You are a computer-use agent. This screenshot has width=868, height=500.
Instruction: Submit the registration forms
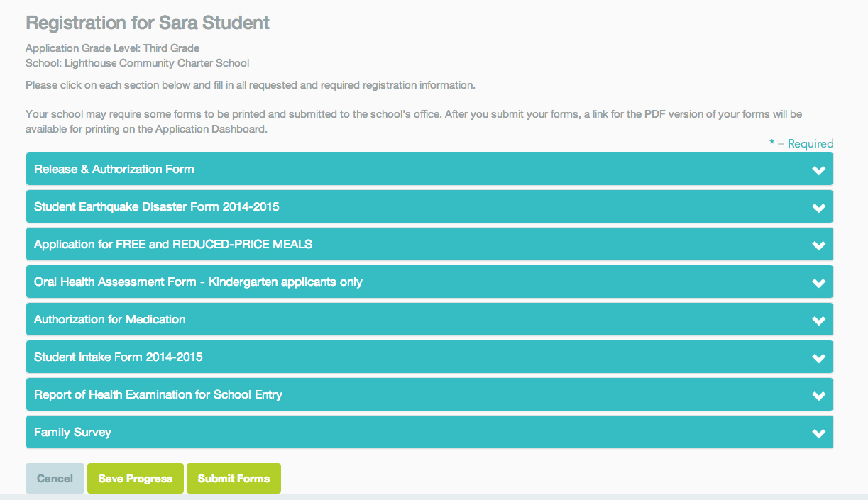(x=234, y=478)
